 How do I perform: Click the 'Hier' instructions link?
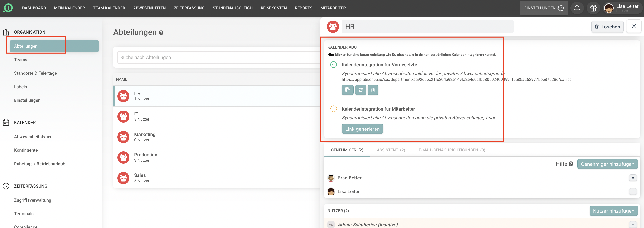(331, 55)
